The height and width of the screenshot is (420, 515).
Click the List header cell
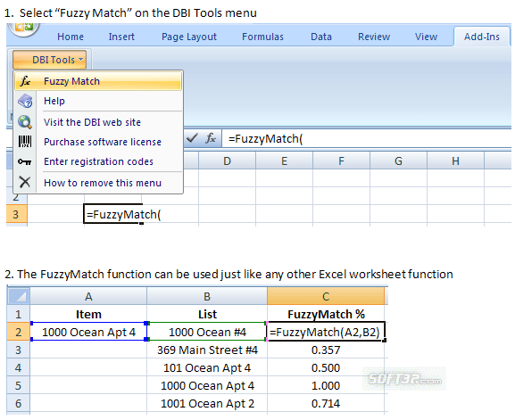(207, 315)
